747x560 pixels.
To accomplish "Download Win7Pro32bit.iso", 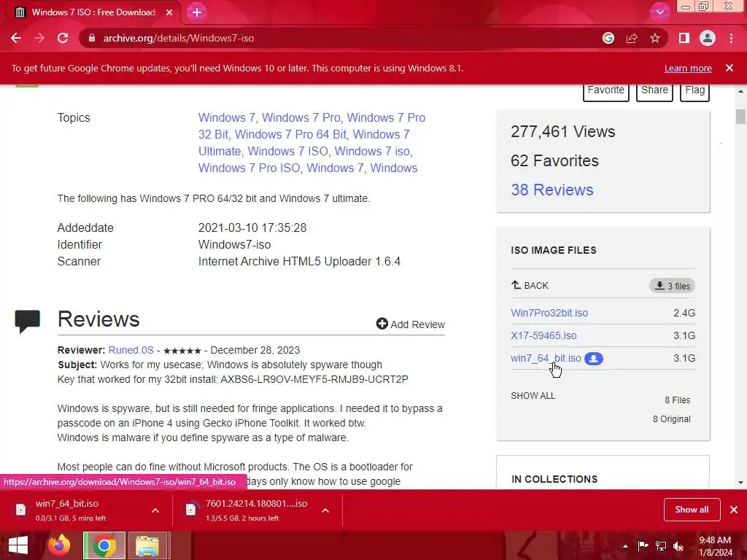I will coord(549,313).
